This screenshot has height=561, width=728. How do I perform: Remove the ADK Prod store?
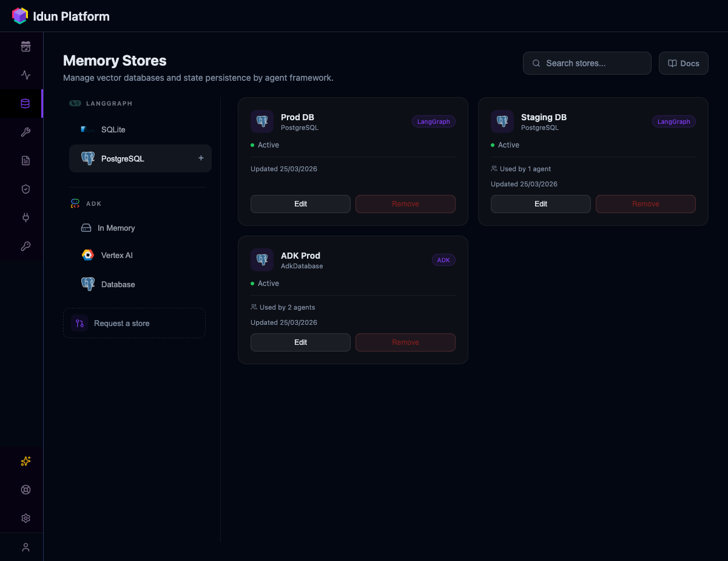pos(405,342)
